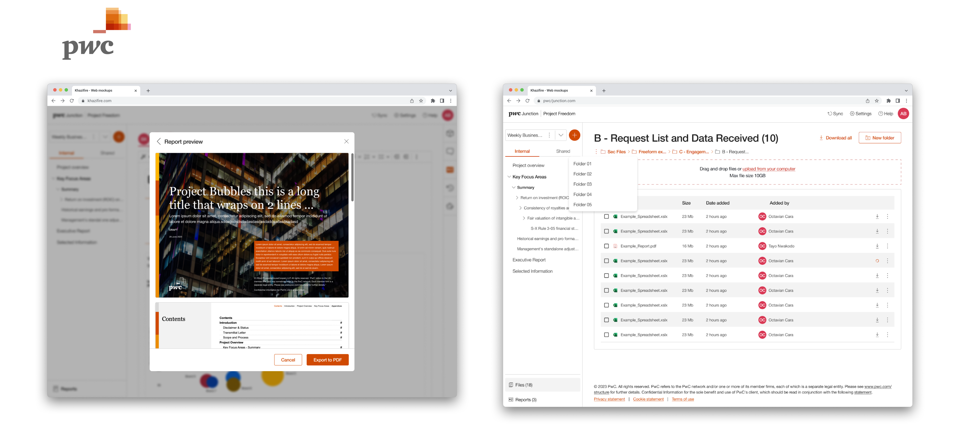Open more options for first Example_Spreadsheet.xslx row
This screenshot has height=432, width=980.
888,216
